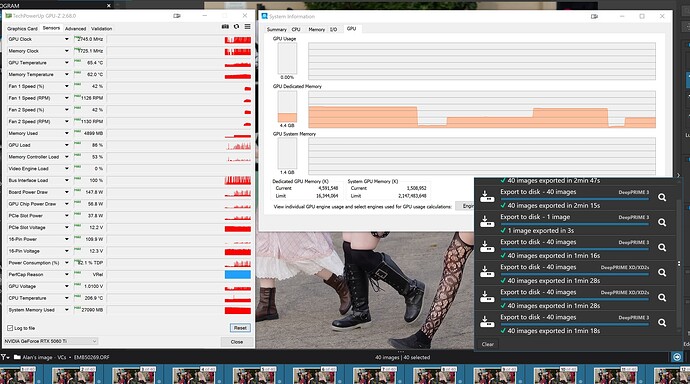Click export-to-disk icon for 1min 18s export

pos(487,322)
